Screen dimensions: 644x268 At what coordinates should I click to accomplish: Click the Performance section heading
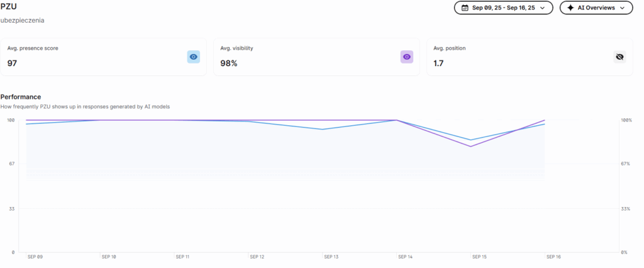21,97
